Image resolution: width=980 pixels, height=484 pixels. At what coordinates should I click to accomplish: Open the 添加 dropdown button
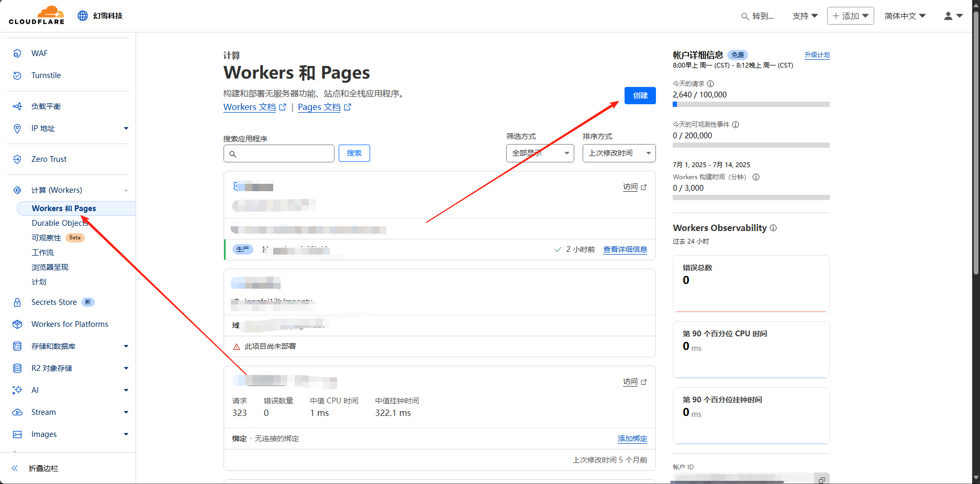click(x=851, y=16)
